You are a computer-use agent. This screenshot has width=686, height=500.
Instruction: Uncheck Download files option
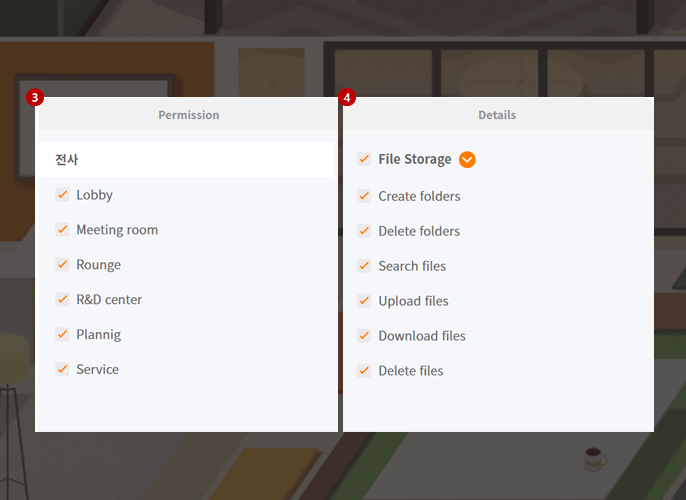click(x=364, y=336)
